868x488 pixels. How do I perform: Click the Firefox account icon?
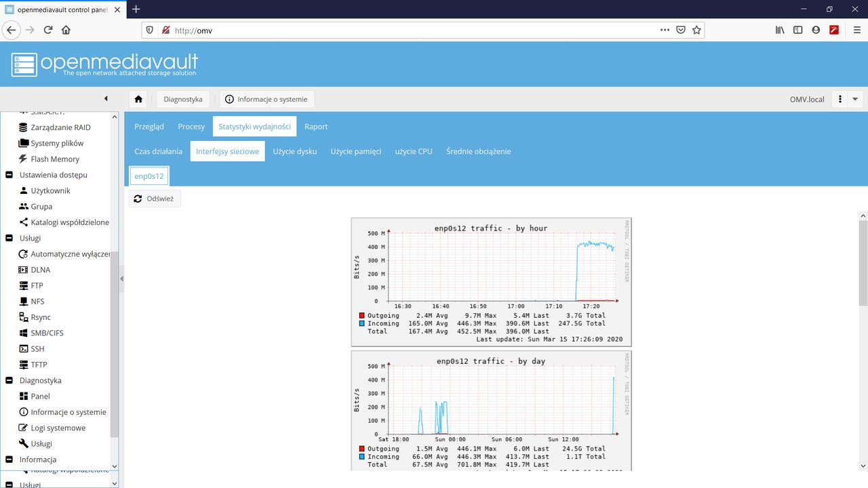[x=816, y=30]
